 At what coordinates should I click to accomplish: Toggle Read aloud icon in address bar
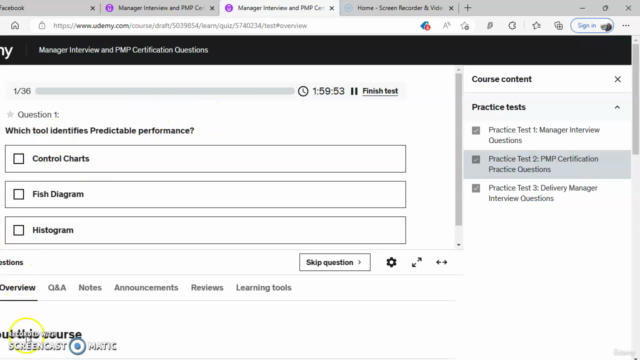pos(446,25)
